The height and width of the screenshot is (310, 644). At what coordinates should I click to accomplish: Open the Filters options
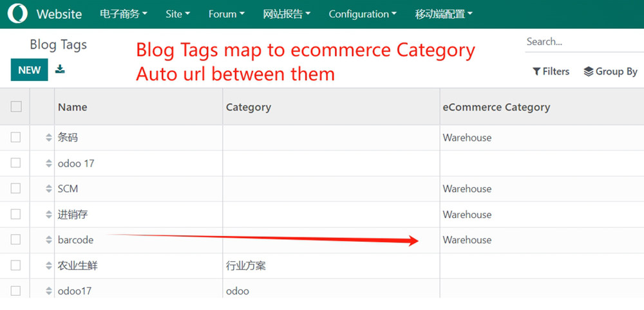point(551,71)
